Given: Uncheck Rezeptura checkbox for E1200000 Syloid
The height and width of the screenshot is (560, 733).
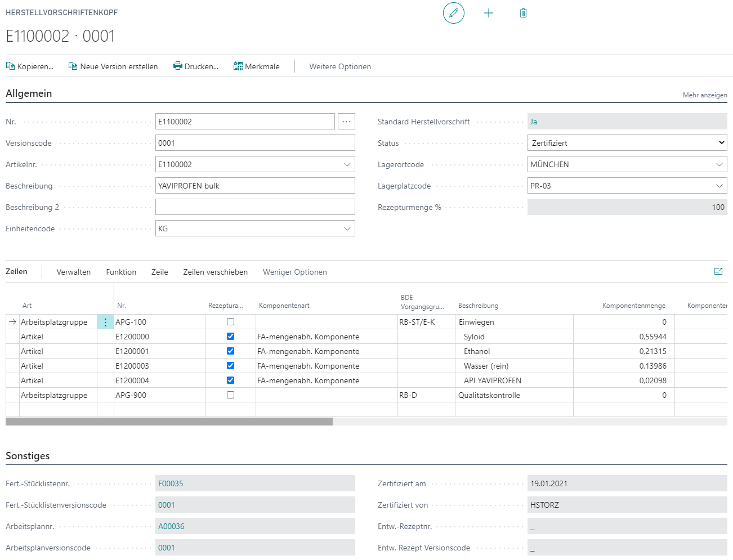Looking at the screenshot, I should (x=230, y=337).
